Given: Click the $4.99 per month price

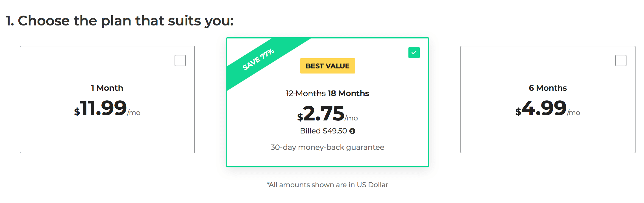Looking at the screenshot, I should (x=548, y=108).
